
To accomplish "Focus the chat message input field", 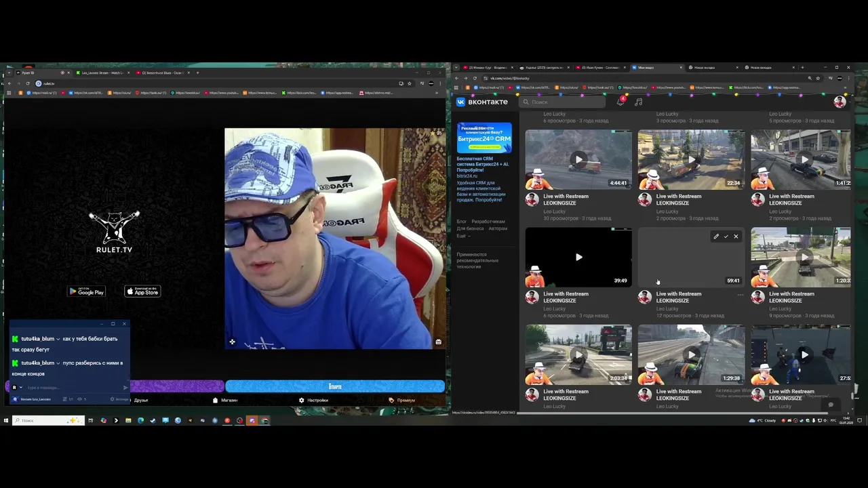I will [73, 388].
